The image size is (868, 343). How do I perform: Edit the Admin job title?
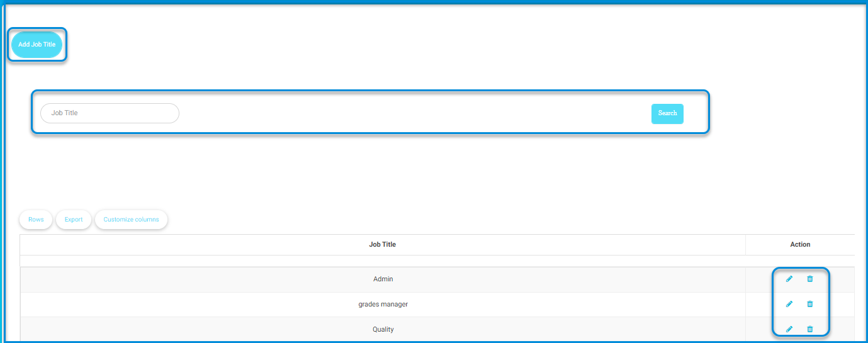click(789, 279)
